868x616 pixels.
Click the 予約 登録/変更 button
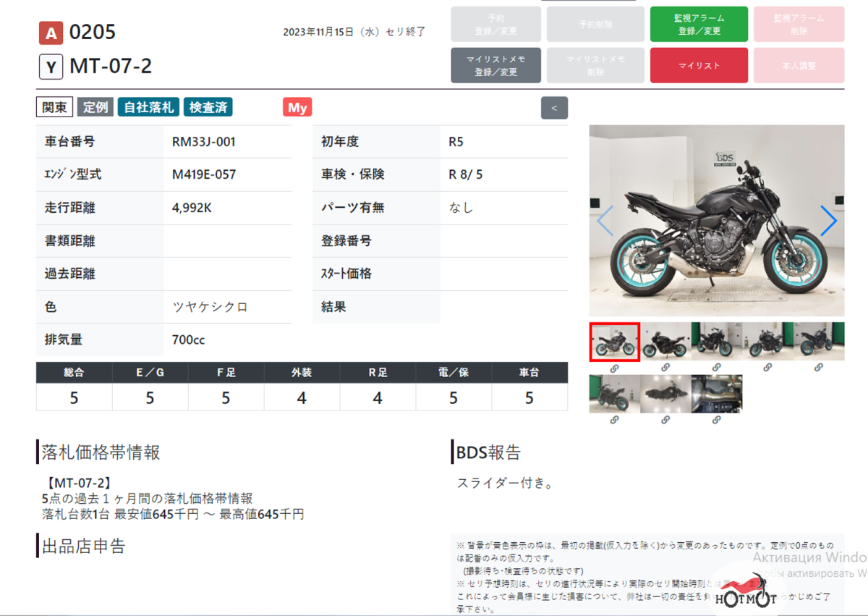(x=495, y=25)
